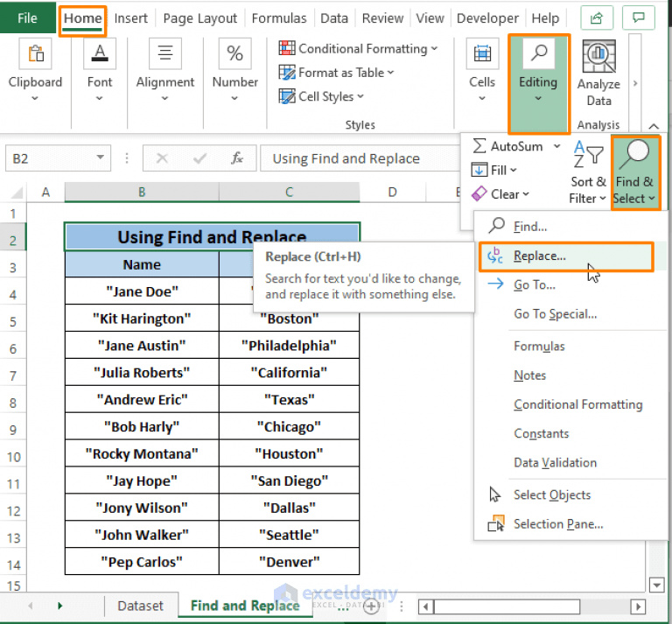
Task: Choose Go To Special... menu item
Action: 571,313
